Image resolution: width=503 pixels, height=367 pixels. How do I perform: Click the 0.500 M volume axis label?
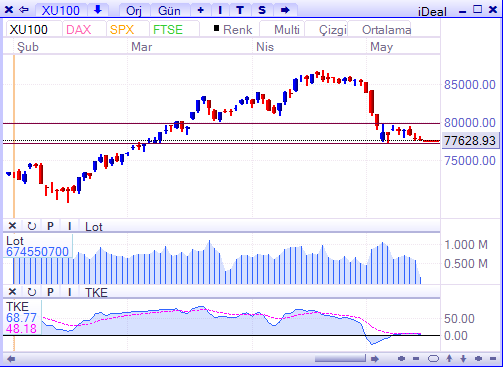click(466, 264)
